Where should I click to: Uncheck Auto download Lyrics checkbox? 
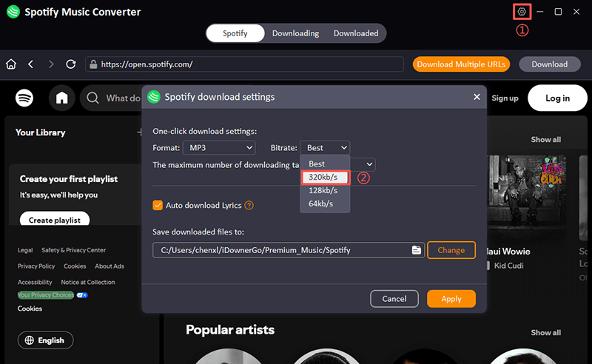click(x=158, y=205)
